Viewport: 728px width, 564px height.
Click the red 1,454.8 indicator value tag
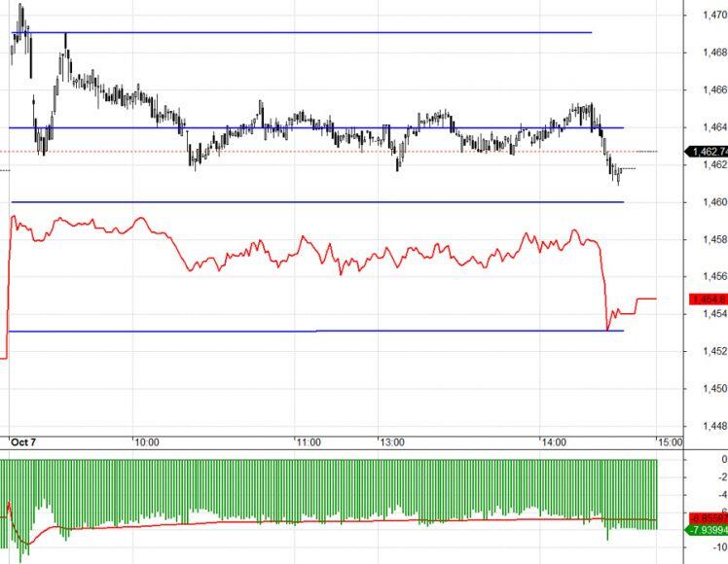tap(709, 300)
